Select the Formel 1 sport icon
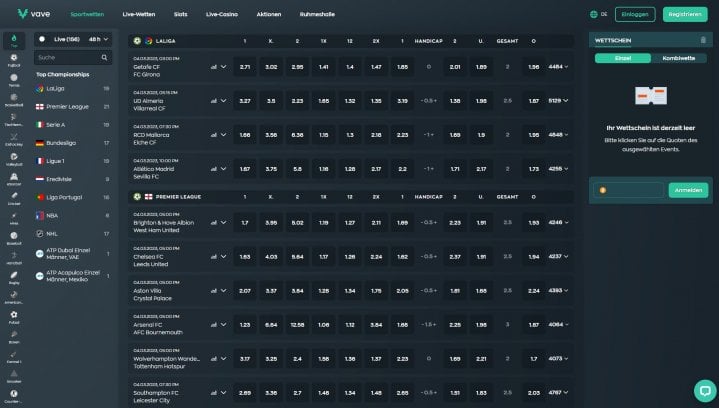 click(14, 356)
